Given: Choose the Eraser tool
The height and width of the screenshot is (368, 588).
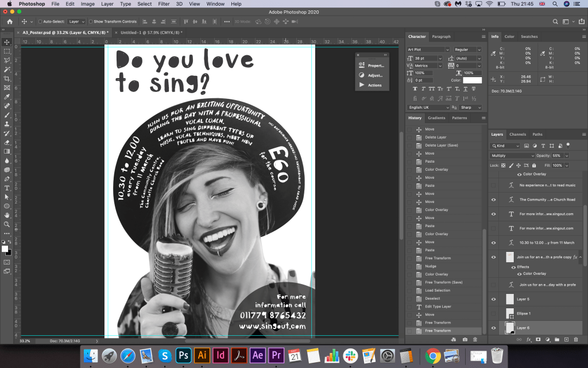Looking at the screenshot, I should pos(7,142).
